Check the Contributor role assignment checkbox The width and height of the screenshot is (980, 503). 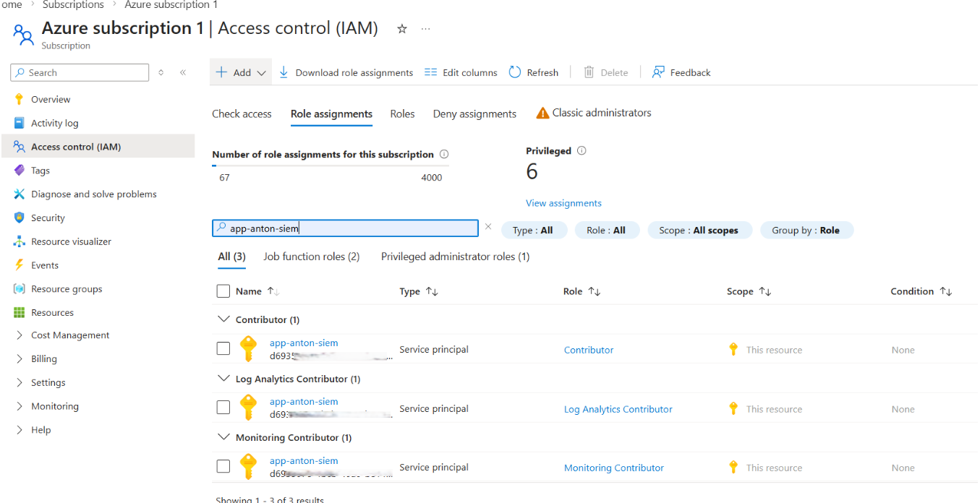pos(223,349)
